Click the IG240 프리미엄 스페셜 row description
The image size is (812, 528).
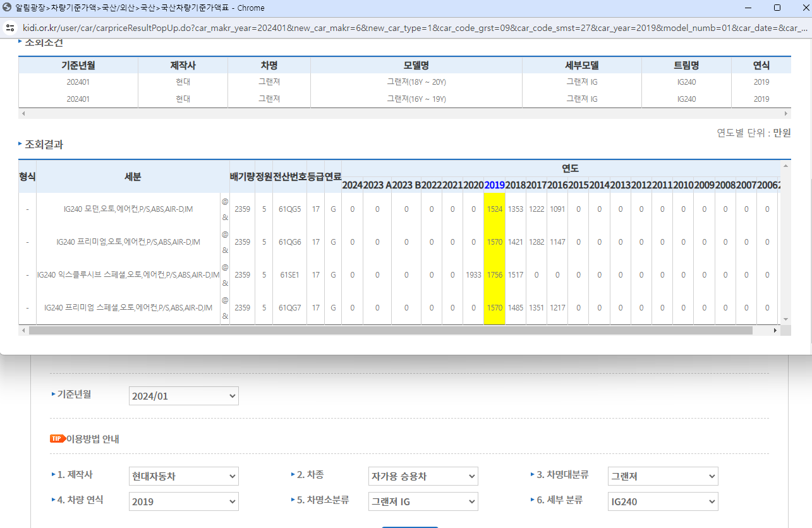pyautogui.click(x=128, y=307)
